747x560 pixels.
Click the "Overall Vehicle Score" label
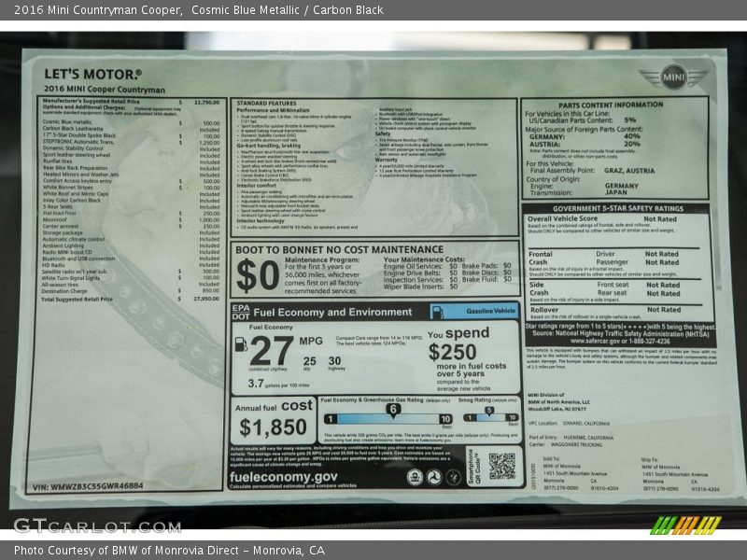pos(563,218)
